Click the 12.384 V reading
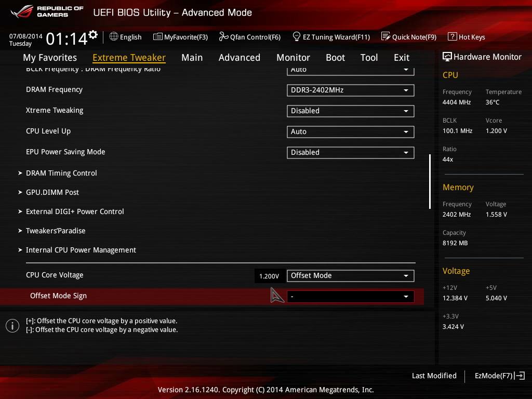 [455, 298]
